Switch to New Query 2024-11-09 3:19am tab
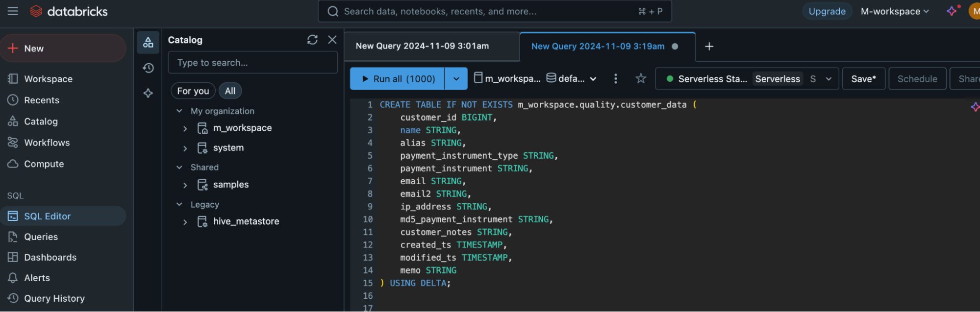The width and height of the screenshot is (980, 312). tap(607, 46)
